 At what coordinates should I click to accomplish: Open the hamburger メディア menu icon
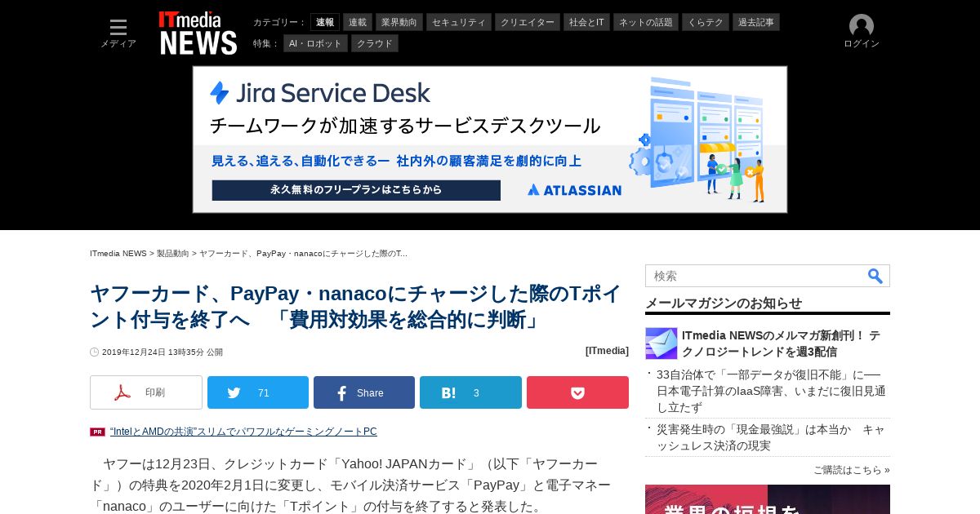(118, 28)
